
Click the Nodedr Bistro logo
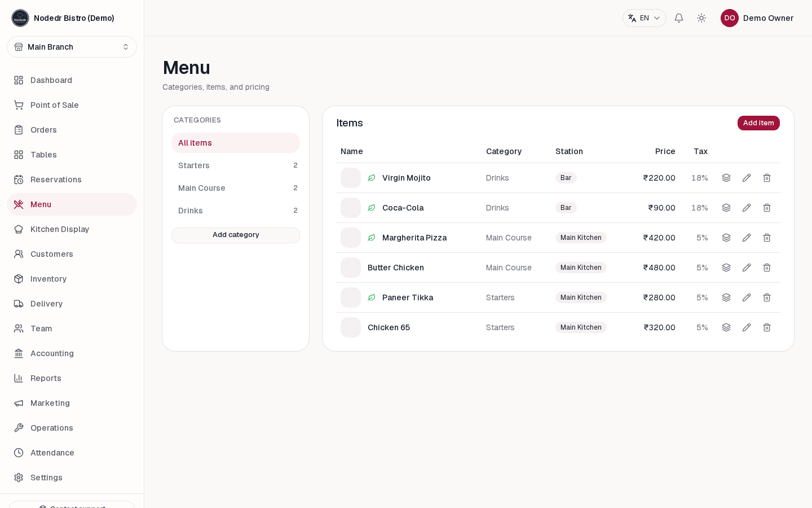point(20,18)
